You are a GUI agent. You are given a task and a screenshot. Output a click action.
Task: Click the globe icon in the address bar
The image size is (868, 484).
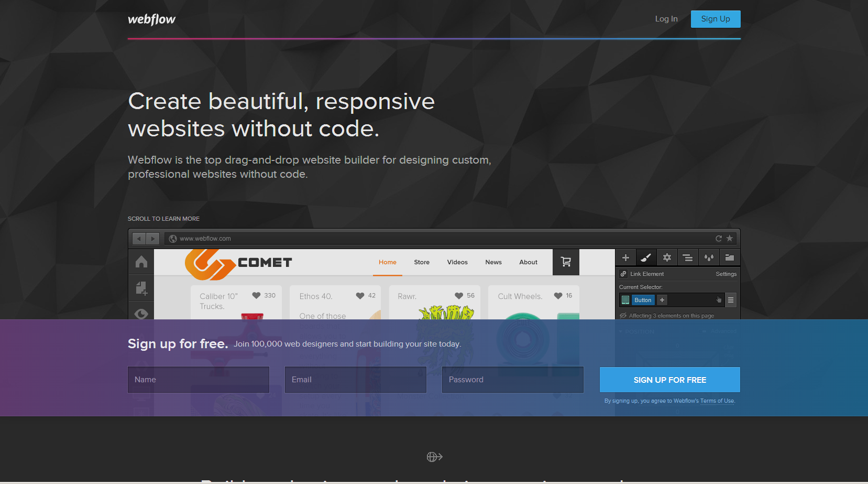[x=173, y=239]
